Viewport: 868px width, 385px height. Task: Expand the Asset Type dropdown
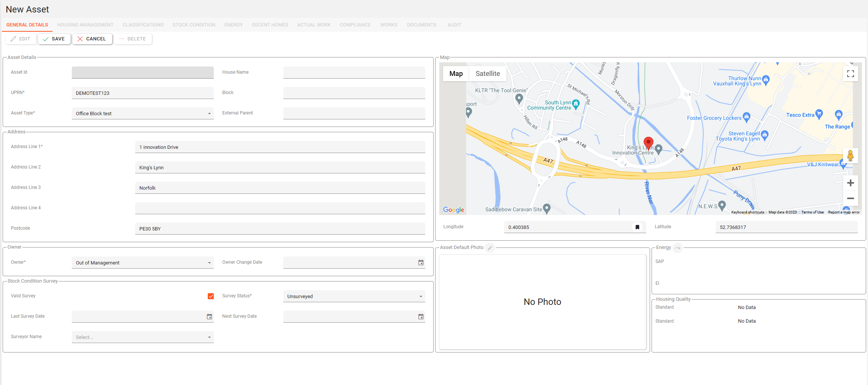209,114
